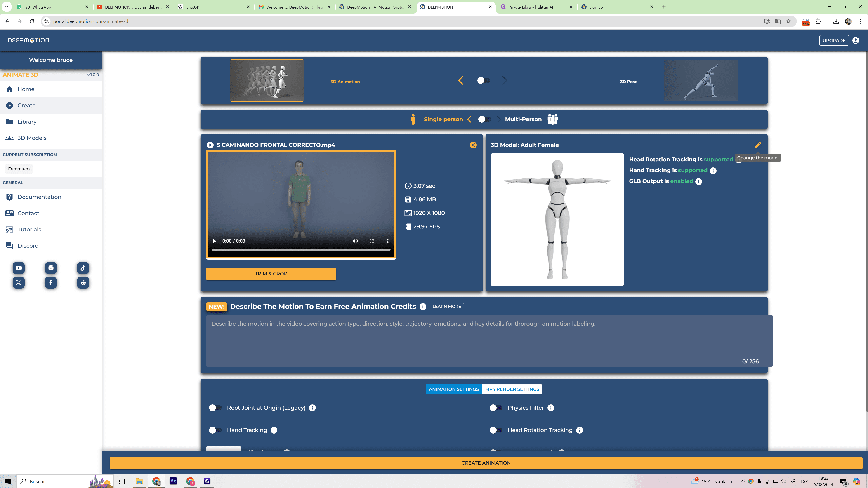The image size is (868, 488).
Task: Click the Trim & Crop button
Action: 271,274
